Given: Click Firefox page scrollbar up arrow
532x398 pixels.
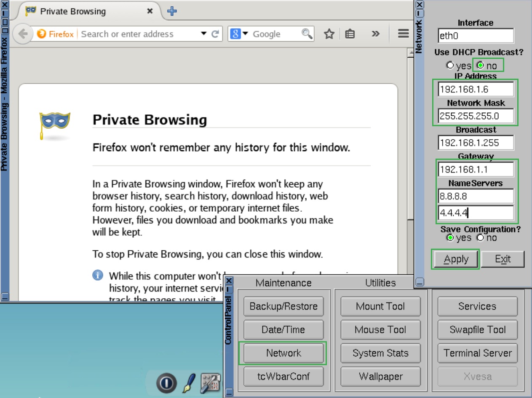Looking at the screenshot, I should coord(410,53).
